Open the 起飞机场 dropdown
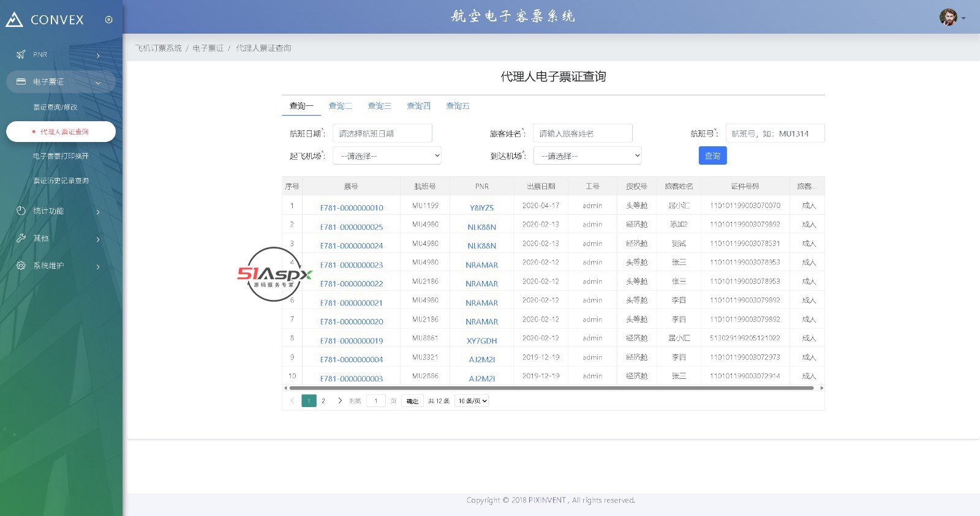The height and width of the screenshot is (516, 980). tap(387, 156)
